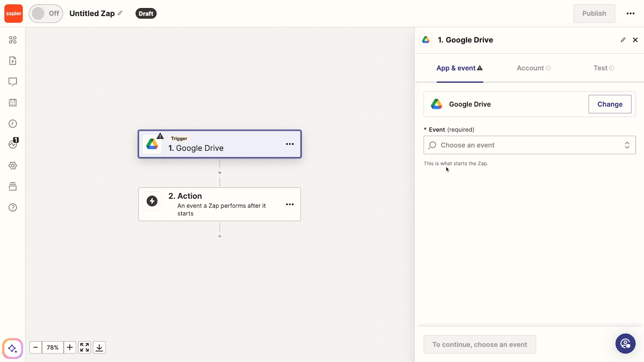The width and height of the screenshot is (644, 362).
Task: Open the support chat bubble button
Action: (x=625, y=343)
